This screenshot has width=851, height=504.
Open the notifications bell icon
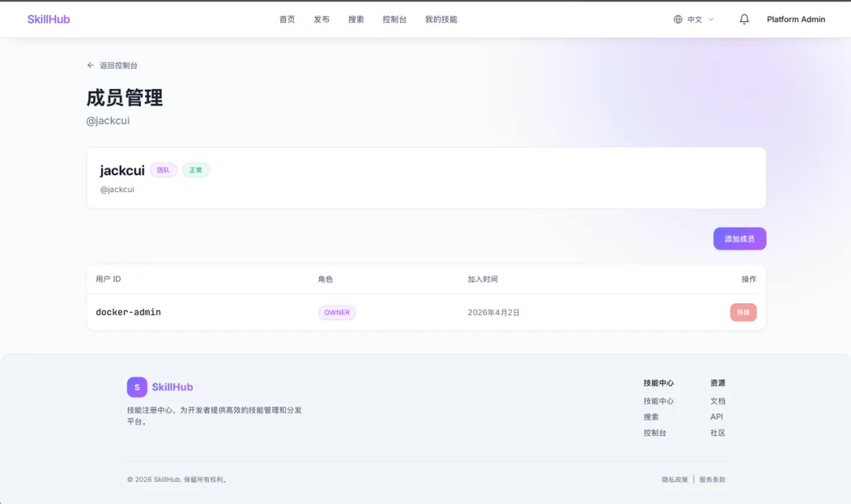(x=744, y=18)
